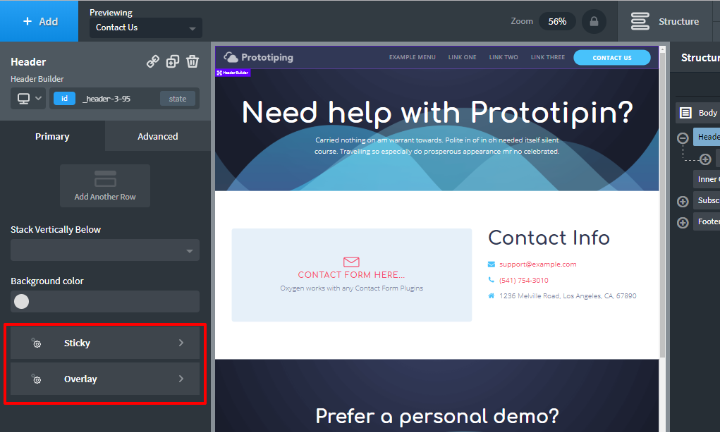Click the Background color input field
Screen dimensions: 720x432
105,302
